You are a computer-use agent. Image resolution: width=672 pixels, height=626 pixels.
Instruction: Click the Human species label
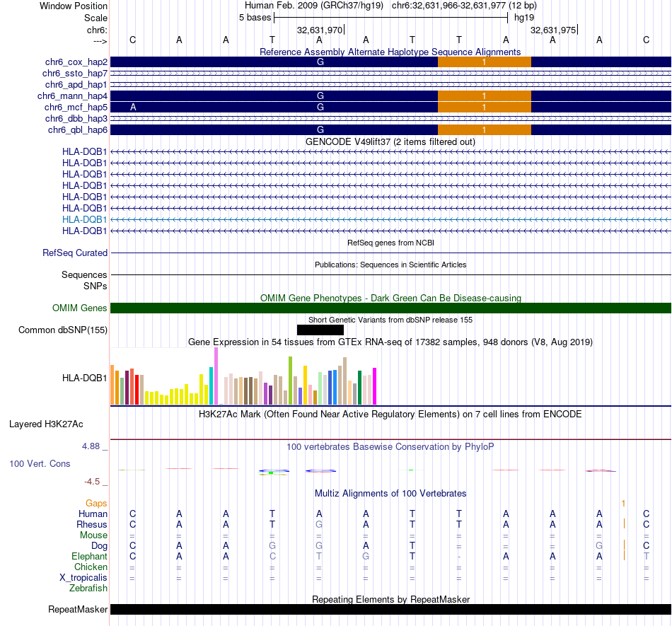point(93,514)
